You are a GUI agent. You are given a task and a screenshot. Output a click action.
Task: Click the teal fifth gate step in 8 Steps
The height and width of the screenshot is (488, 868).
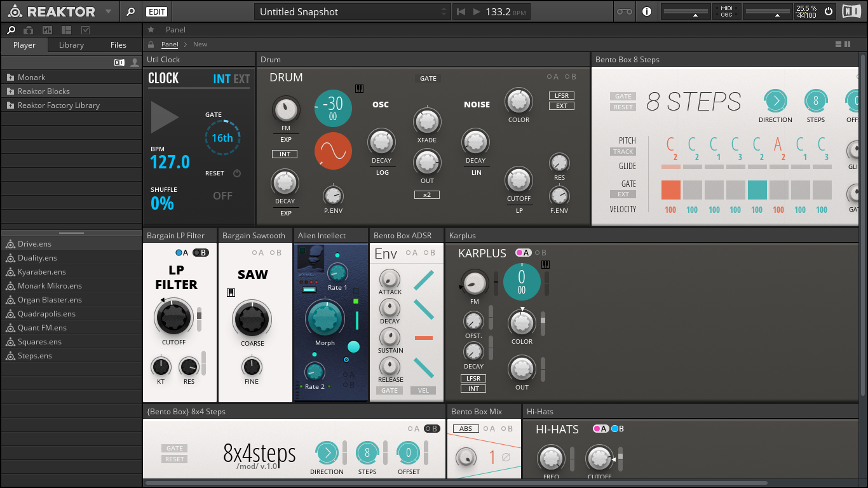click(757, 190)
